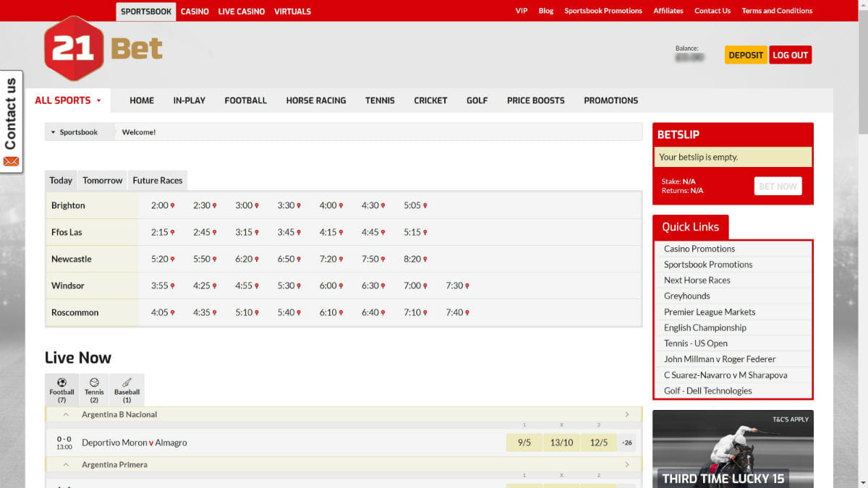This screenshot has width=868, height=488.
Task: Open Argentina B Nacional right arrow
Action: [627, 415]
